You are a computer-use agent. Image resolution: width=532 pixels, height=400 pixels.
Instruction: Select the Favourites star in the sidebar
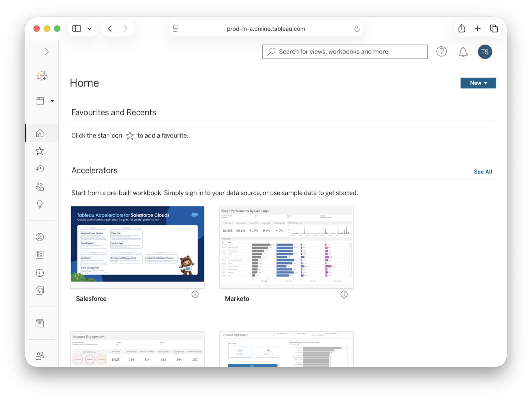(40, 151)
